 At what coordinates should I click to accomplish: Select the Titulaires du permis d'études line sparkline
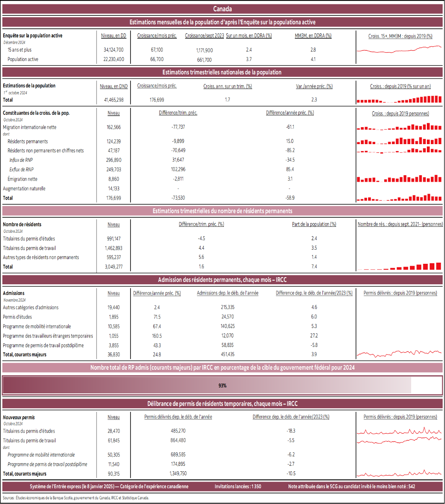click(x=399, y=431)
